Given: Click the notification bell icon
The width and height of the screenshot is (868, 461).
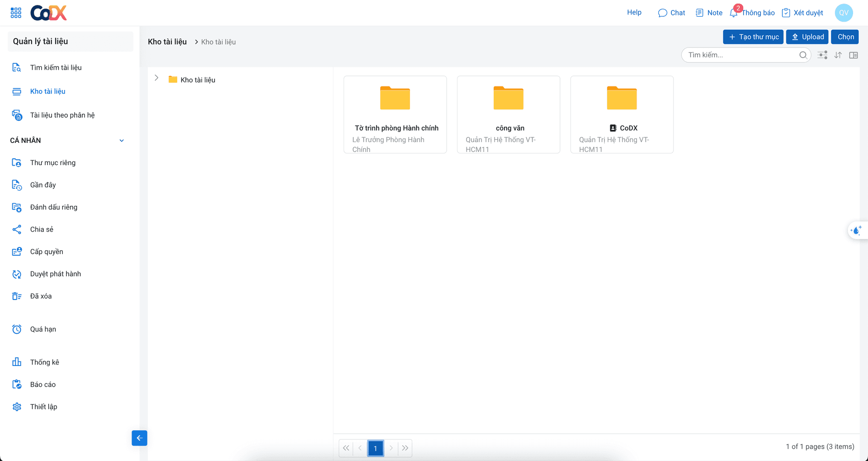Looking at the screenshot, I should [x=734, y=13].
